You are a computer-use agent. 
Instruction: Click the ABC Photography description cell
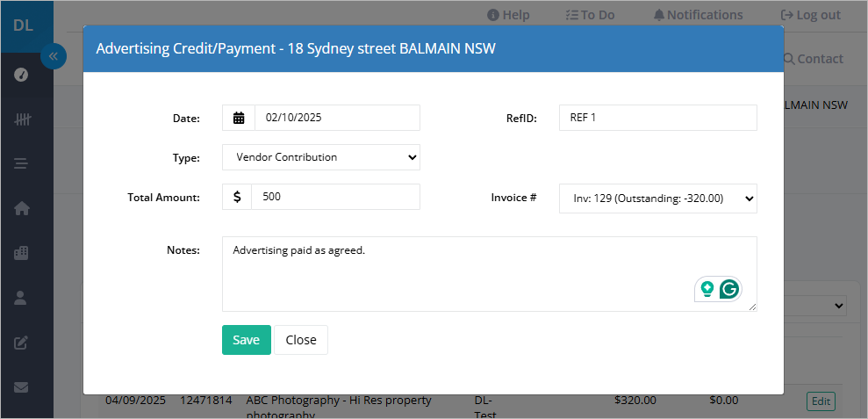point(339,406)
